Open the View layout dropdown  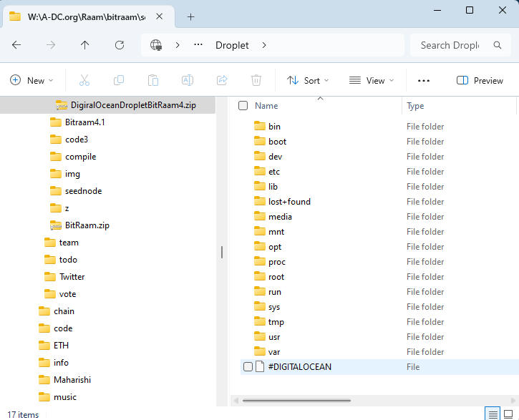372,80
